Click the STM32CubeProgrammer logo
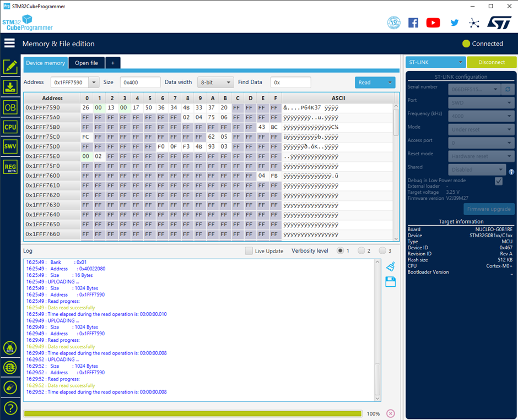The width and height of the screenshot is (518, 420). (x=28, y=23)
